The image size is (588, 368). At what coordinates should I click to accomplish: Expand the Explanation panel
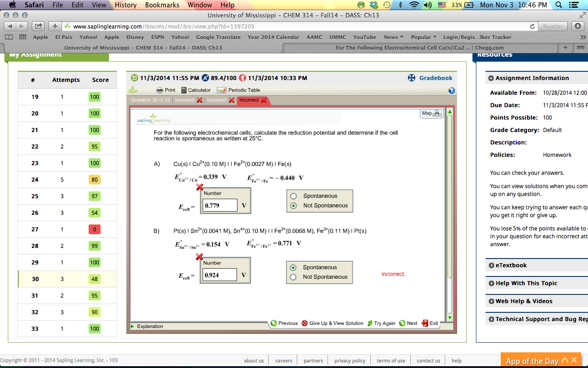click(x=150, y=327)
